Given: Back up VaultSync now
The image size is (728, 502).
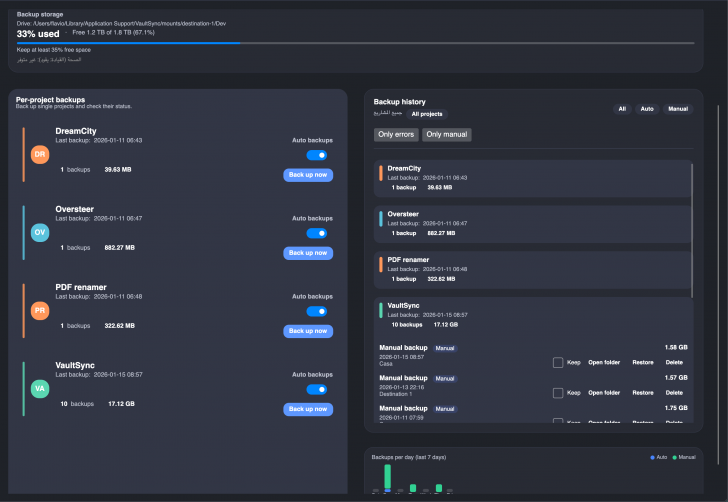Looking at the screenshot, I should coord(308,409).
